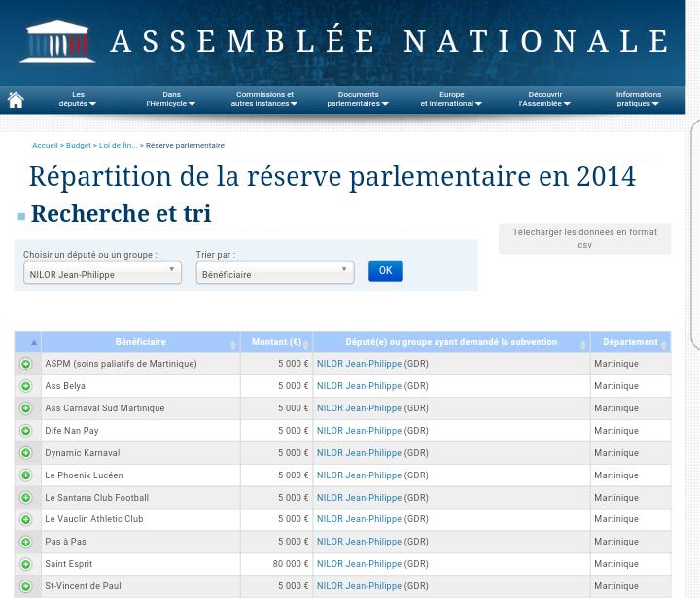Sort by the first column's arrow header

coord(27,342)
